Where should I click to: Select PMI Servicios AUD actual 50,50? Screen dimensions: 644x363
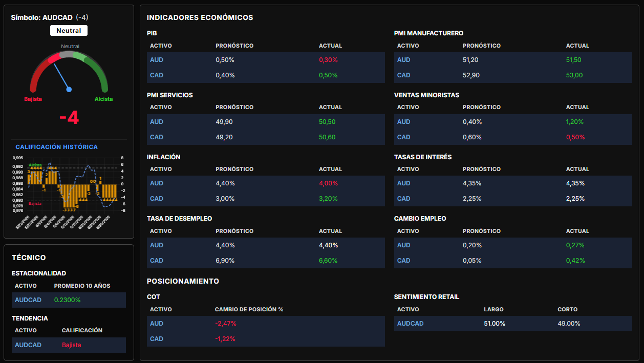click(327, 122)
